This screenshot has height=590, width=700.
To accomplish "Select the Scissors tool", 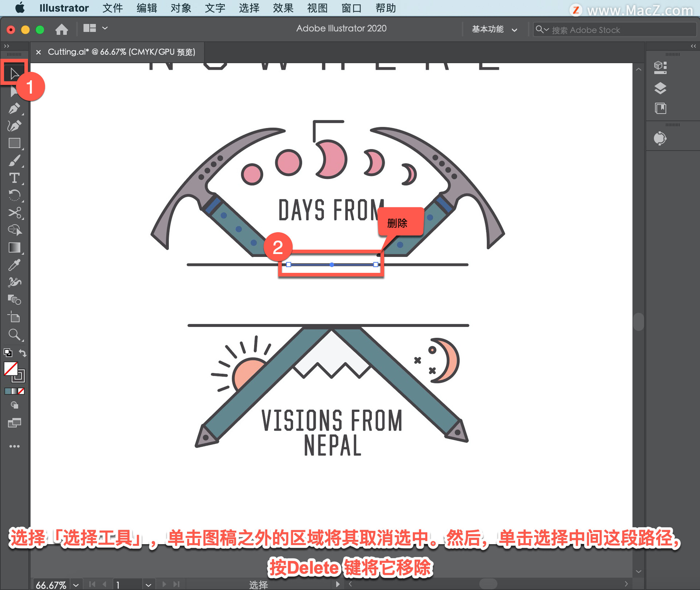I will 14,213.
